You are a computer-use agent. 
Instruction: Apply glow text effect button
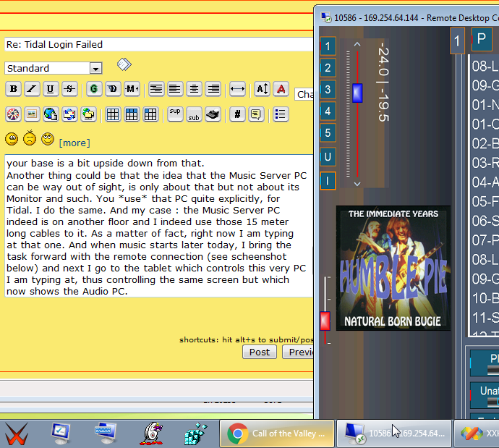point(94,89)
